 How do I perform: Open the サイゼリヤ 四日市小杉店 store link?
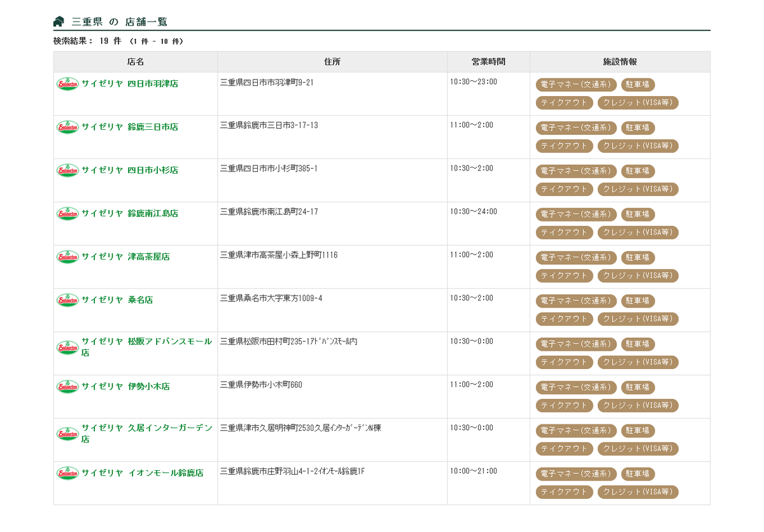point(130,170)
